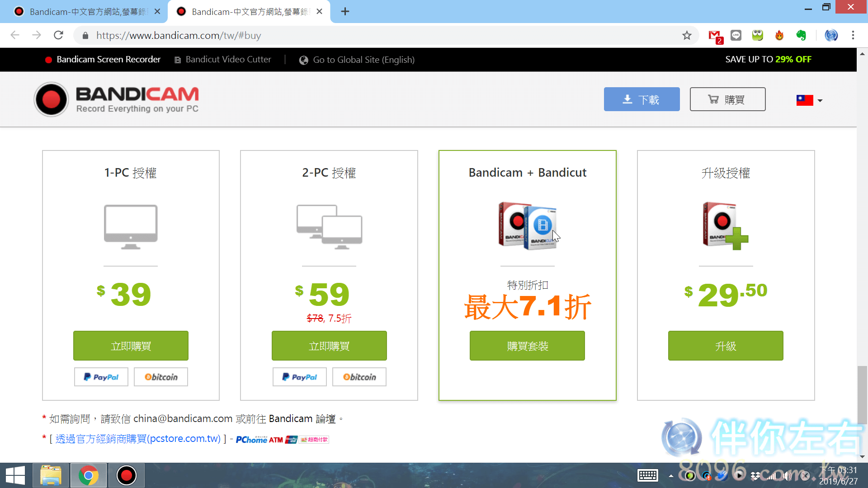Click the PChome logo link
The image size is (868, 488).
point(251,440)
